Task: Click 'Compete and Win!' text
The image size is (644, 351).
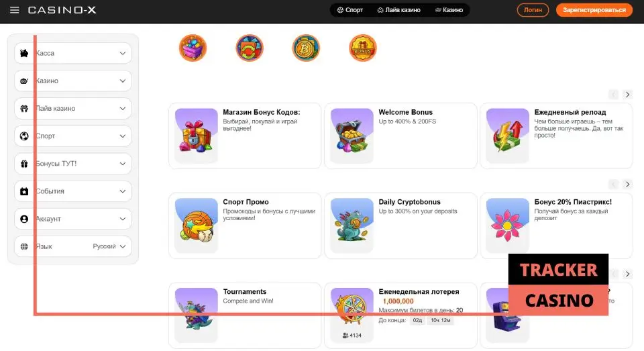Action: click(x=248, y=301)
